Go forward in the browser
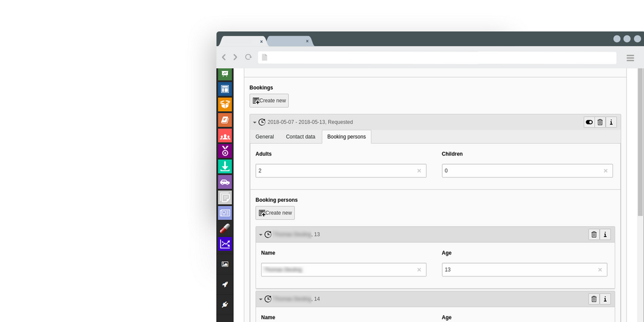Screen dimensions: 644x322 coord(235,57)
